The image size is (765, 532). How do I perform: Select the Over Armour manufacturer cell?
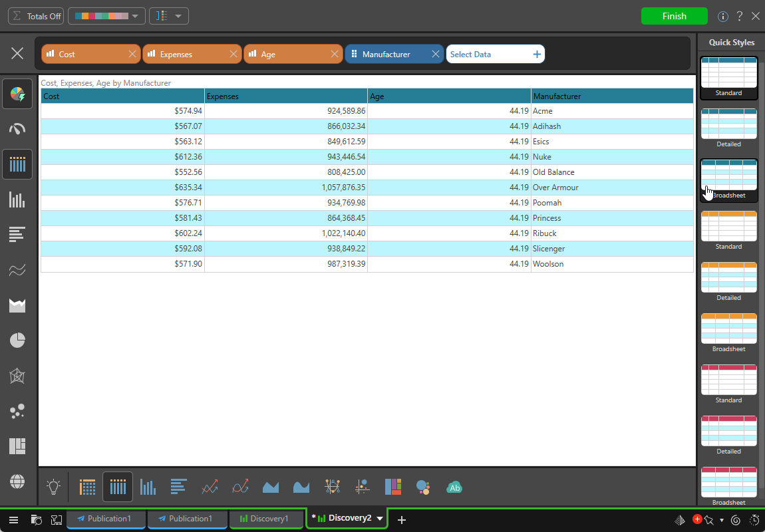point(612,188)
